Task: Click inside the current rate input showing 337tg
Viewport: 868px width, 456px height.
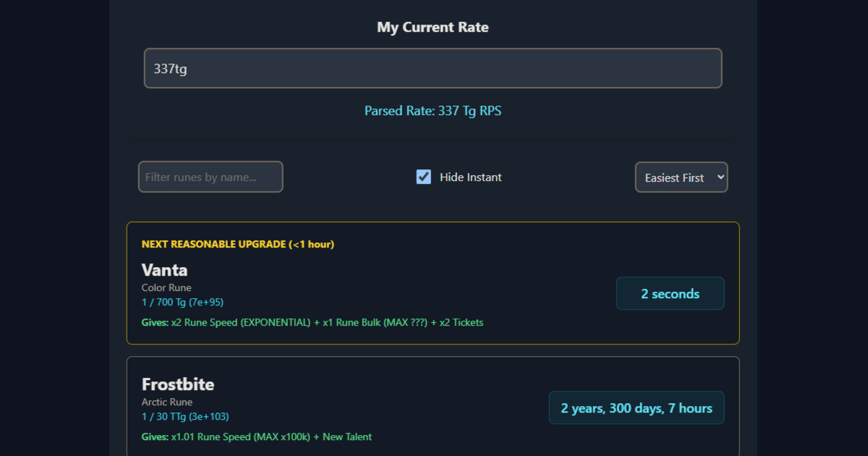Action: pos(433,67)
